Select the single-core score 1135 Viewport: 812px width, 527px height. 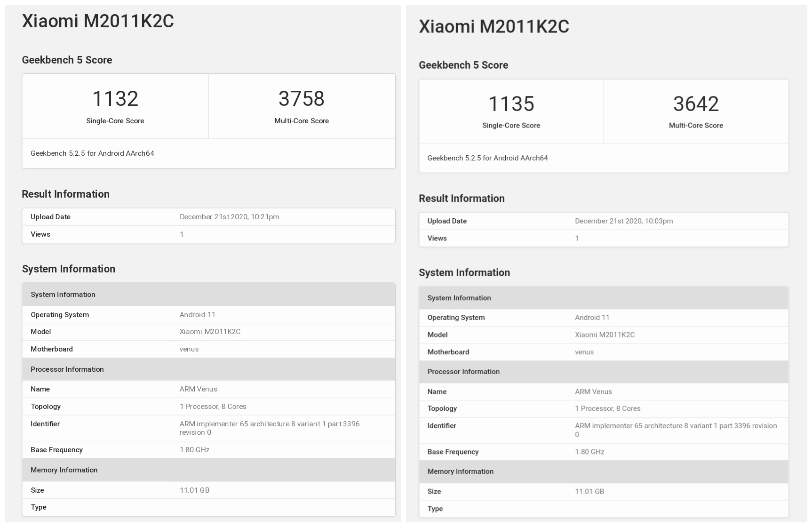511,104
